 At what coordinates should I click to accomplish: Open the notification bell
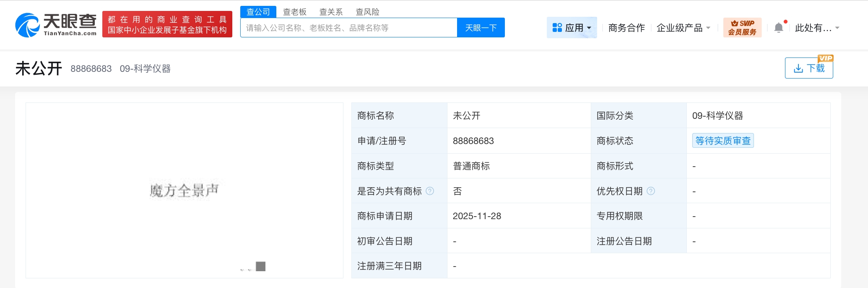778,28
